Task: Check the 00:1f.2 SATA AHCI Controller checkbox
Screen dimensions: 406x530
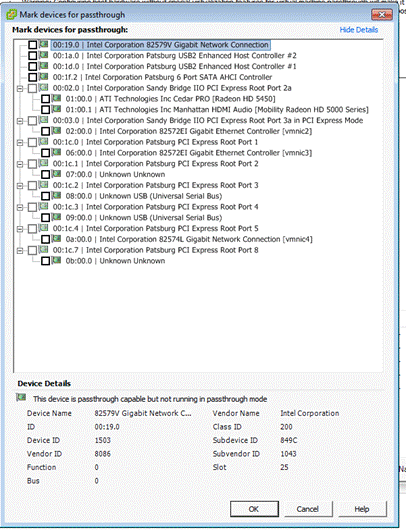Action: coord(33,77)
